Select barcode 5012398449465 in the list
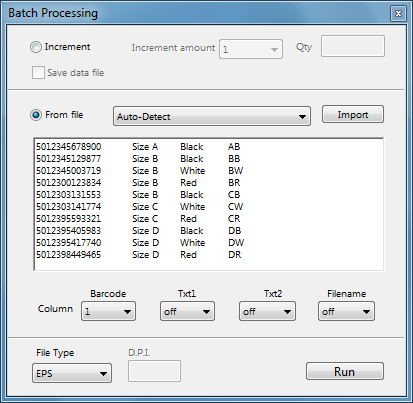413x403 pixels. coord(69,255)
